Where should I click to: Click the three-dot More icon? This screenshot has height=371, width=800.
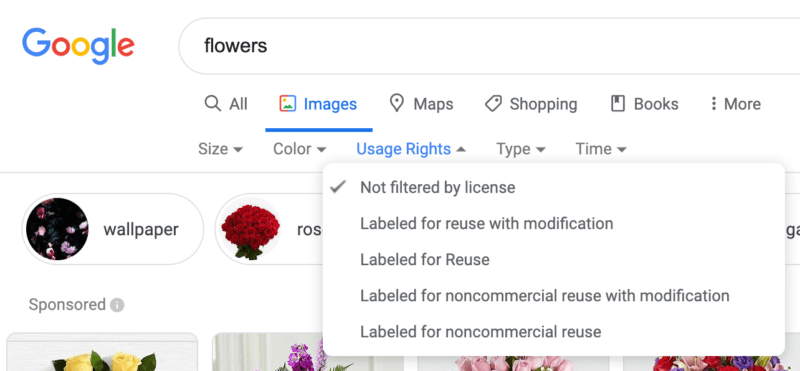(x=713, y=104)
